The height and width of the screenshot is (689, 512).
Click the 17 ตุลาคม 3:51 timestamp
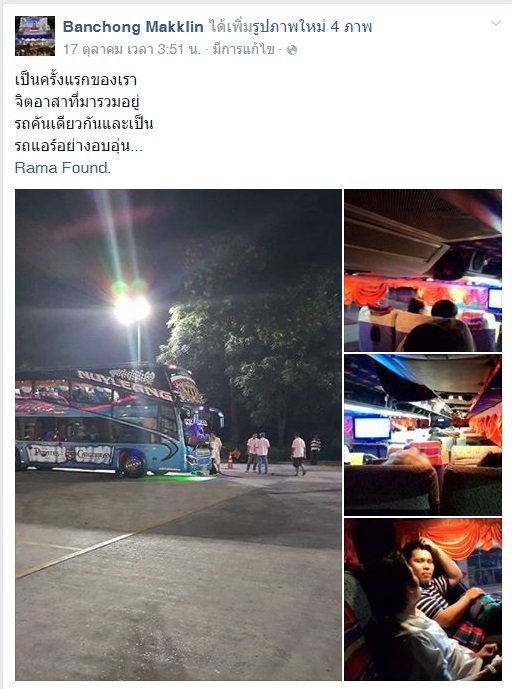coord(132,49)
